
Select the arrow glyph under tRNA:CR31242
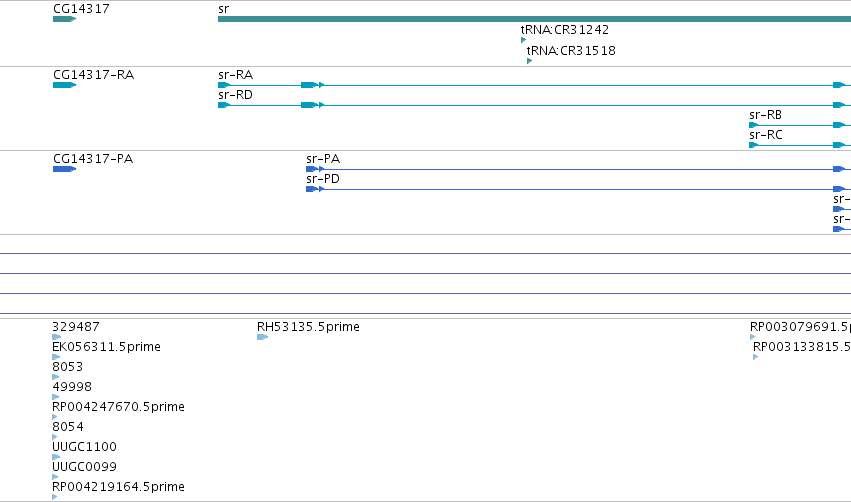pyautogui.click(x=523, y=40)
